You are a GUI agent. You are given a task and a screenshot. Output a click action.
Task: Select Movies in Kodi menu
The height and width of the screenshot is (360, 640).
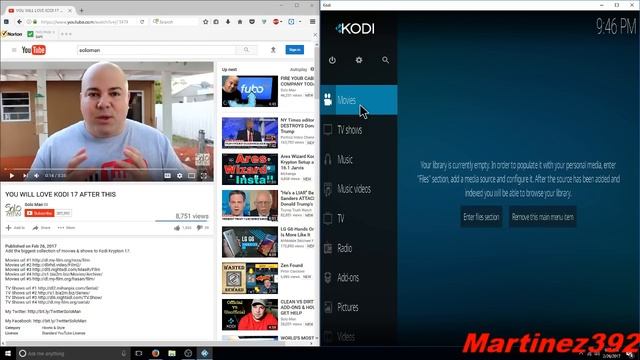click(x=359, y=100)
